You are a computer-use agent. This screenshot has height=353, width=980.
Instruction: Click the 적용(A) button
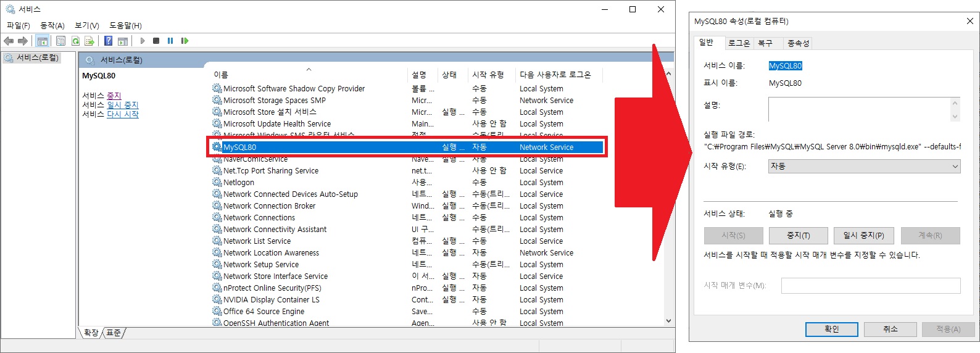pyautogui.click(x=948, y=330)
